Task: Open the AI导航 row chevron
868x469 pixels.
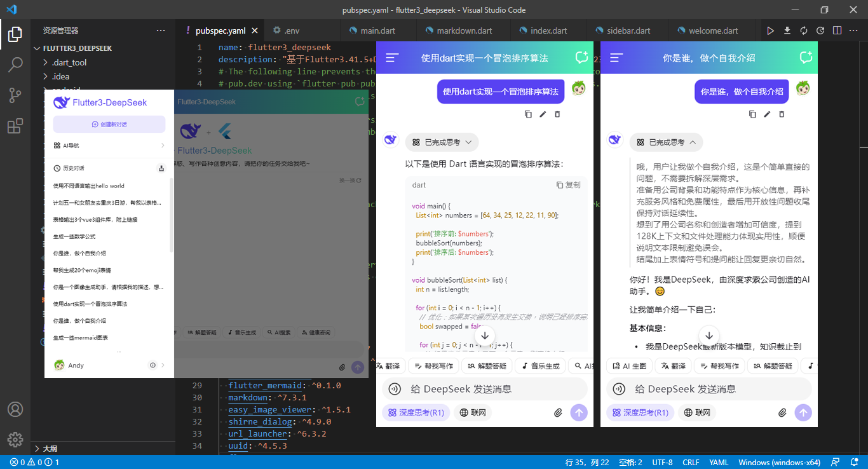Action: coord(163,146)
